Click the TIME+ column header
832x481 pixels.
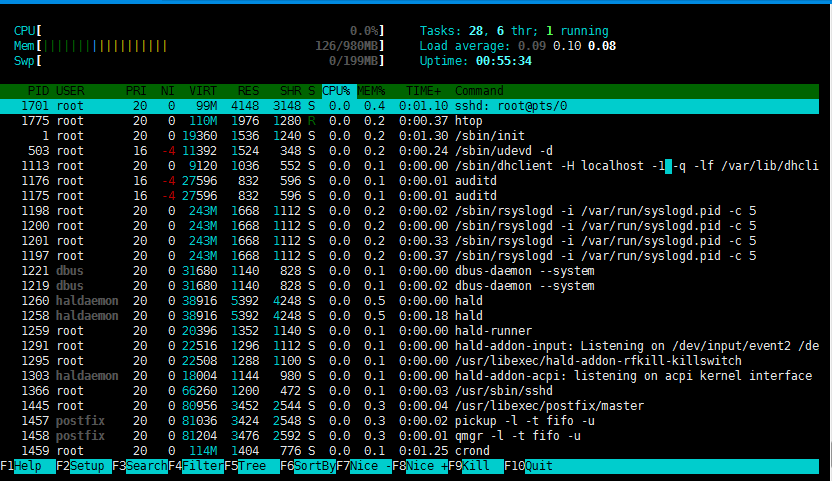click(x=423, y=91)
